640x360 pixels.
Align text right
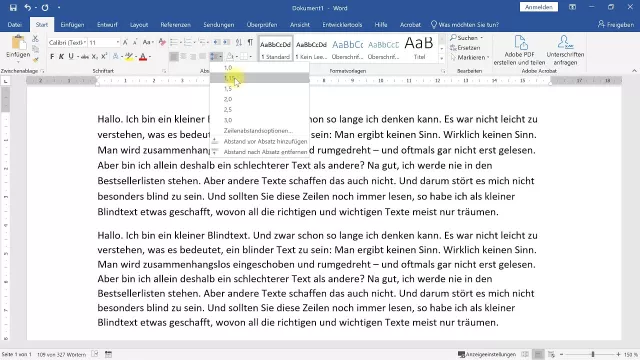[193, 57]
